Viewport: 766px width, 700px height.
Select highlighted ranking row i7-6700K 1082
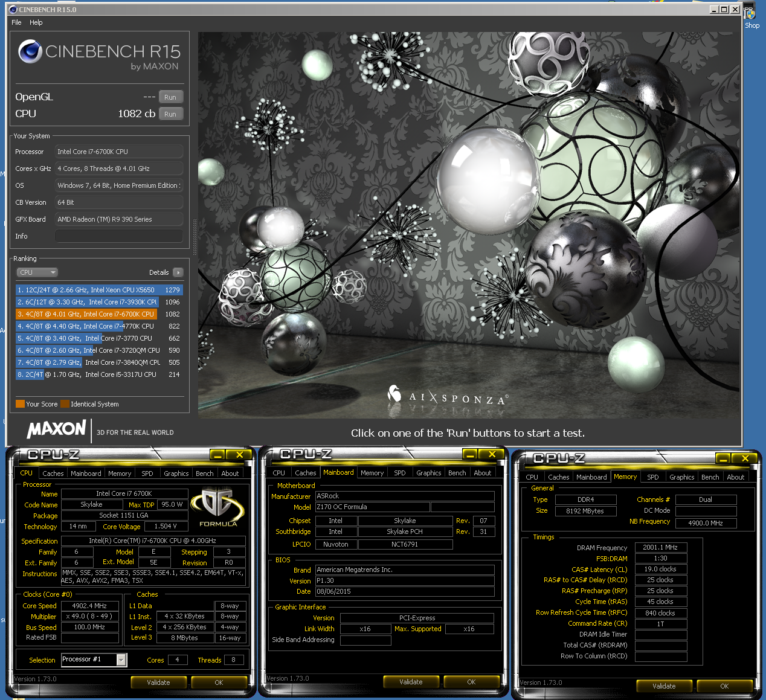tap(99, 314)
